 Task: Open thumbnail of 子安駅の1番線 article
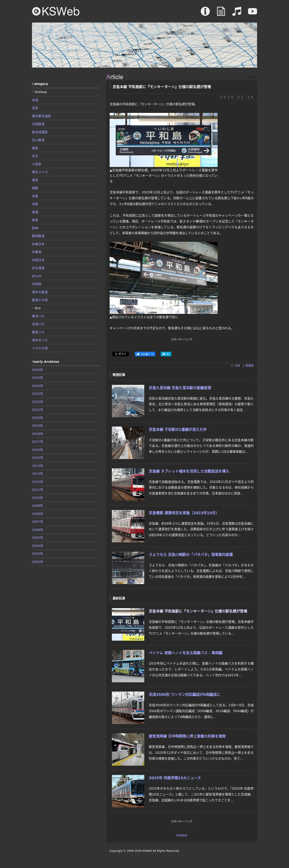coord(128,443)
